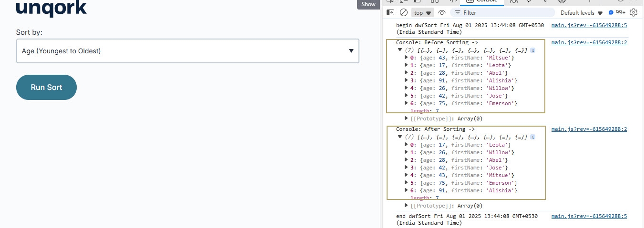Open main.js link beside 'end dwfSort'
This screenshot has height=228, width=644.
[x=589, y=216]
